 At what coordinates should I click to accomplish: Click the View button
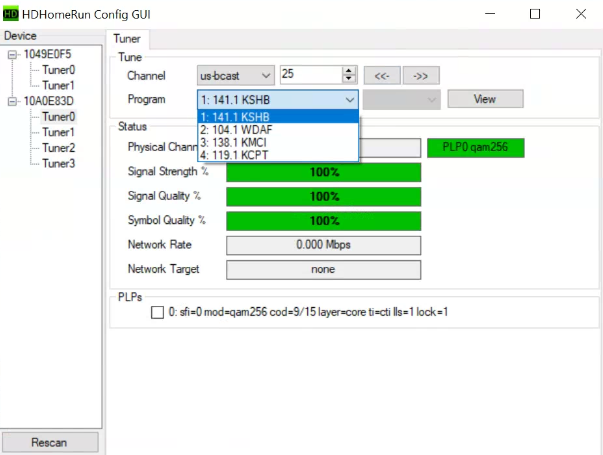(x=485, y=99)
